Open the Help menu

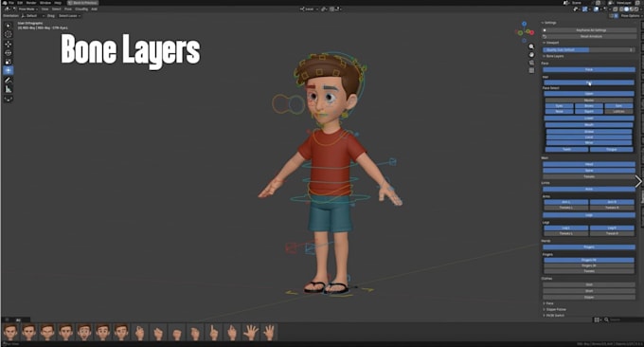pos(58,3)
